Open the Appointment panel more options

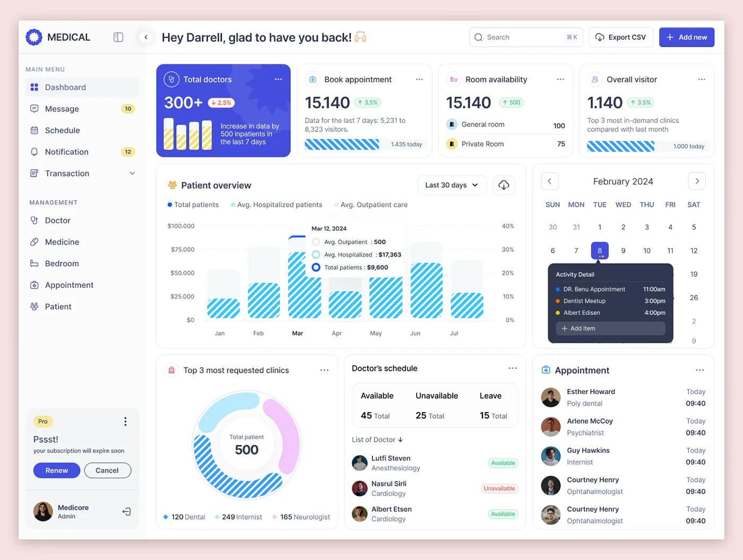coord(699,370)
